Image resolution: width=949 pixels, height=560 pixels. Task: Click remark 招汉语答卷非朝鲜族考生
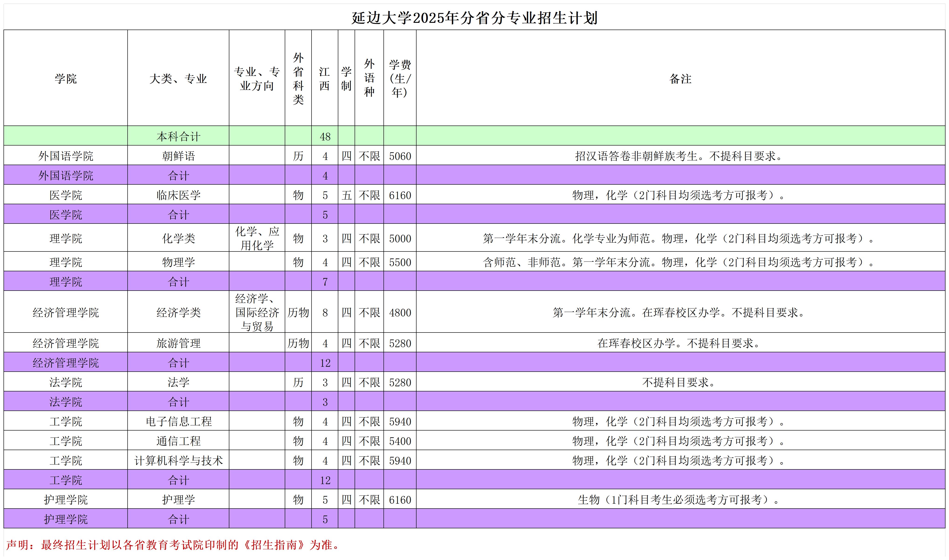[x=680, y=156]
